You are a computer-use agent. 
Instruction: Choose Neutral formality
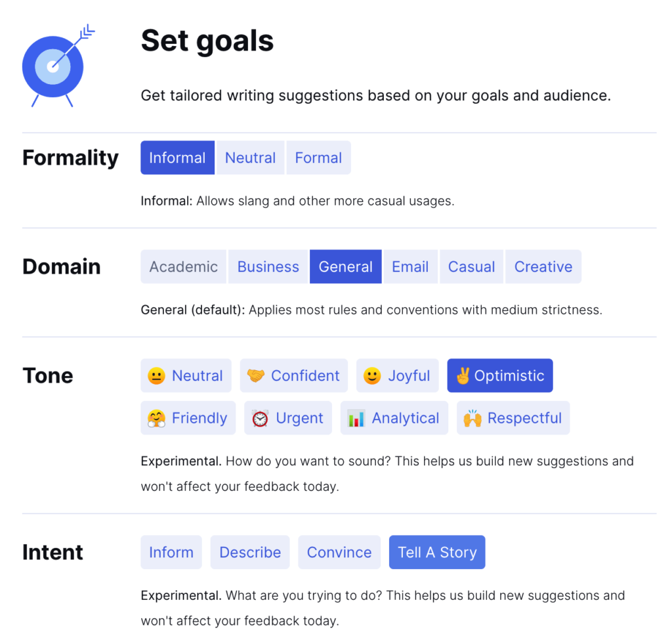tap(250, 158)
